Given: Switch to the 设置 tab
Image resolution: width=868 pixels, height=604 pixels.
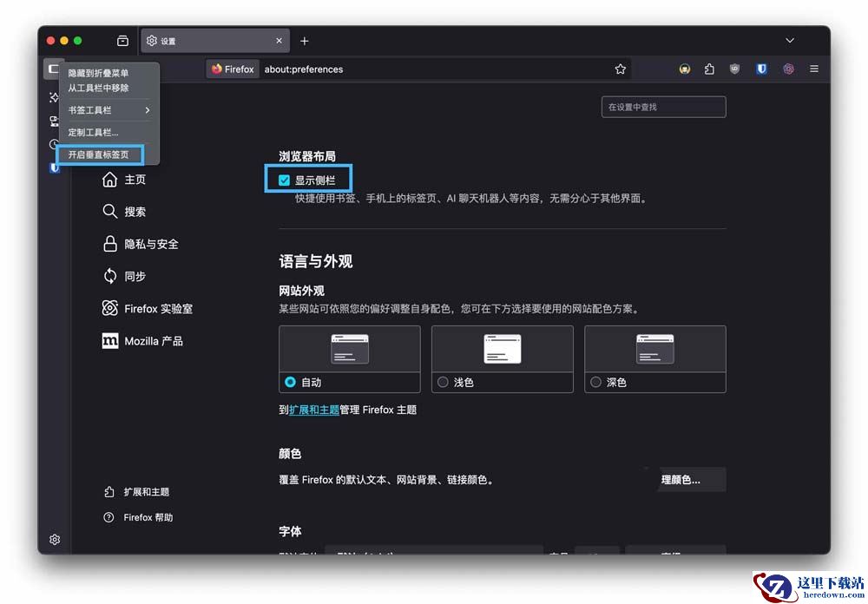Looking at the screenshot, I should [x=215, y=41].
